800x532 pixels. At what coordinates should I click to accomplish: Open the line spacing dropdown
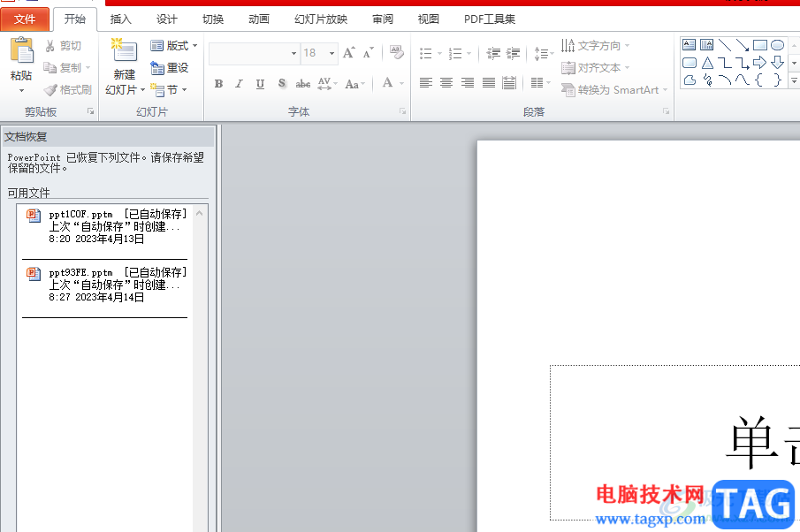(x=544, y=54)
